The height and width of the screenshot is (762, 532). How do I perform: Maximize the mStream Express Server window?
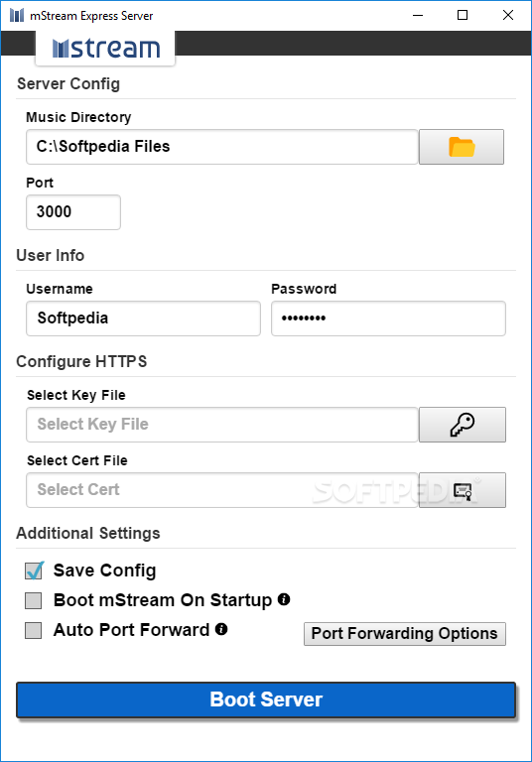point(463,15)
